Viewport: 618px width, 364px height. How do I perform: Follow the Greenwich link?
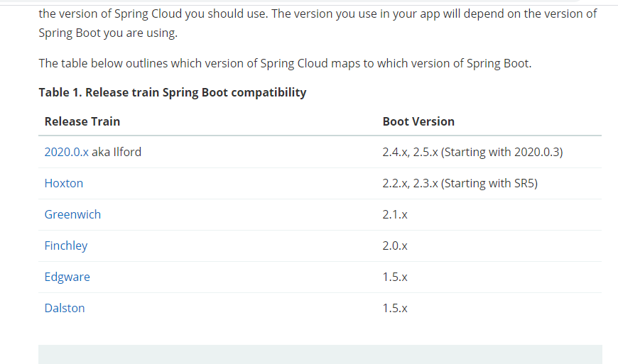coord(72,214)
